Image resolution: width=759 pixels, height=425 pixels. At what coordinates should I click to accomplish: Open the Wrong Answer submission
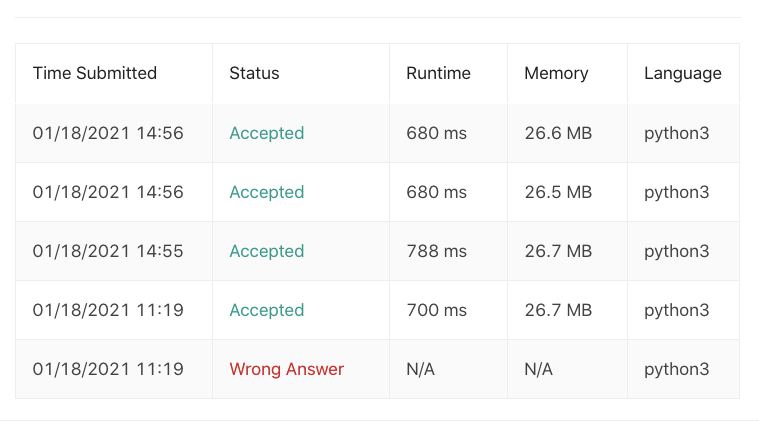pyautogui.click(x=287, y=369)
